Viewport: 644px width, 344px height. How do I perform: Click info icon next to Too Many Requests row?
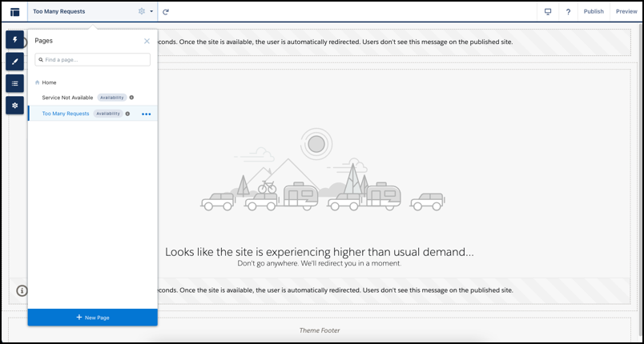(127, 114)
